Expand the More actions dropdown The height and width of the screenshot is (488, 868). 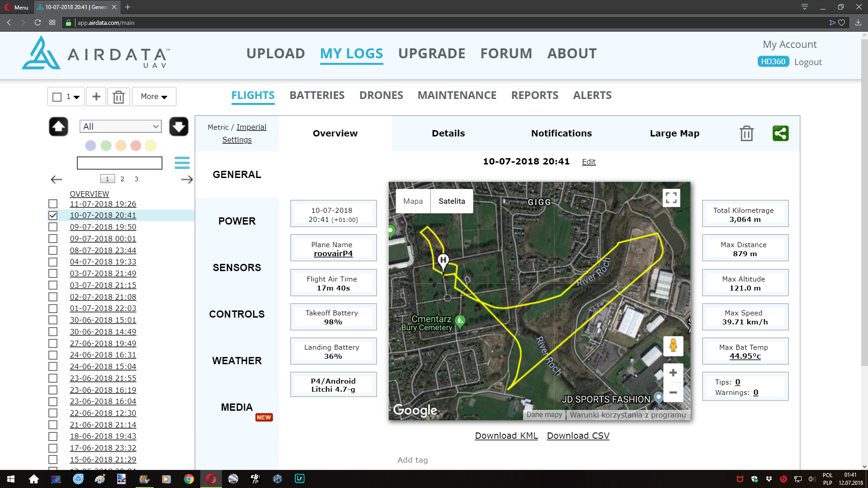pyautogui.click(x=154, y=97)
